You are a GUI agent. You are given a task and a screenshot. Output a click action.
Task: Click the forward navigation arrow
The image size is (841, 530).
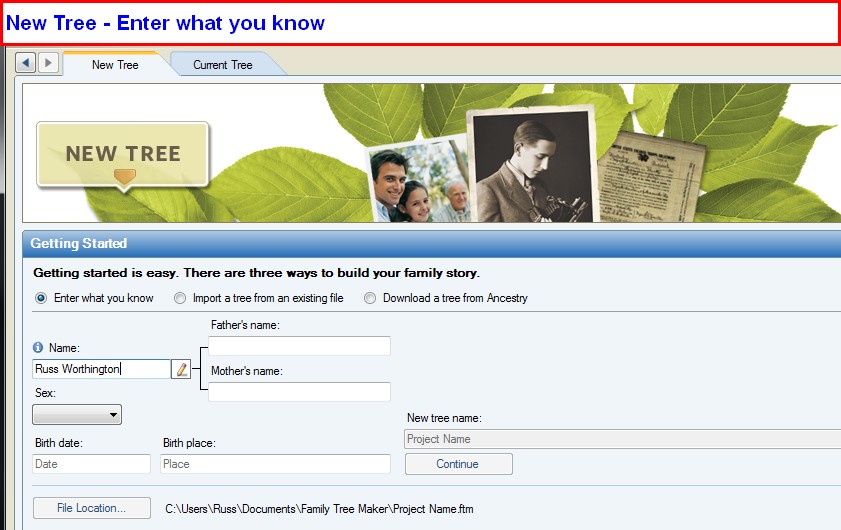coord(48,63)
